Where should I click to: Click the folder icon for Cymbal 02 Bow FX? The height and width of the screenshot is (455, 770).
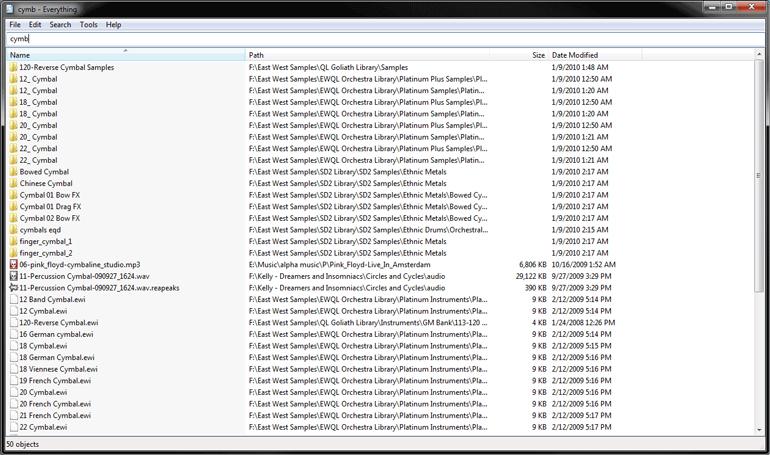[14, 218]
